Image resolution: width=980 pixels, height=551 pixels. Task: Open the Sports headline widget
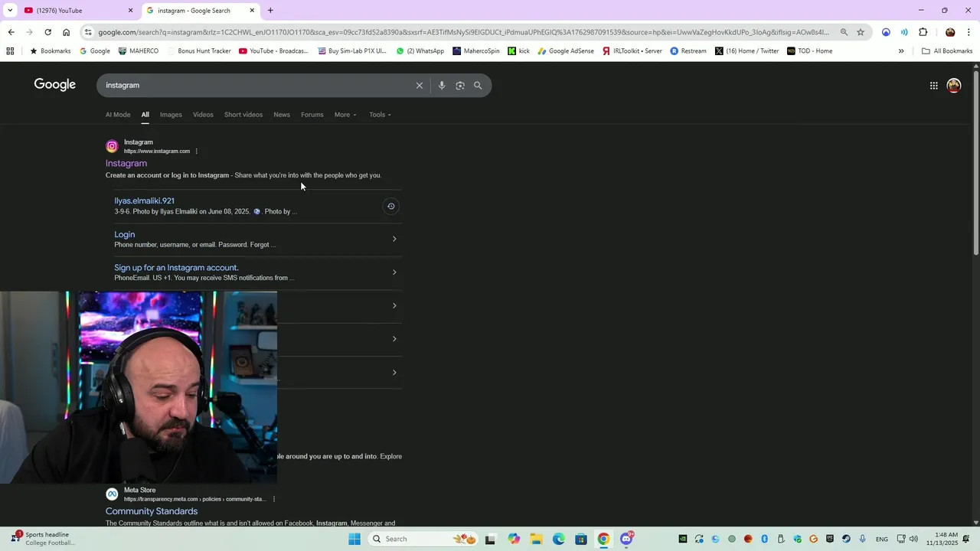(44, 538)
